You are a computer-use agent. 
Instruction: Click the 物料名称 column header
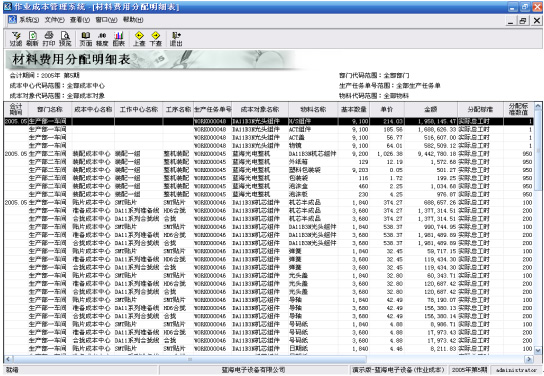pos(313,109)
